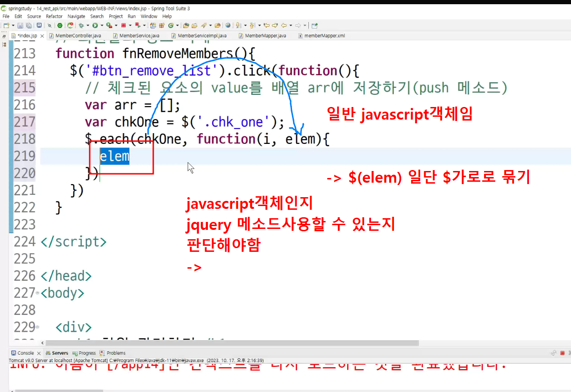
Task: Click the Tomcat v9.0 Server console header text
Action: pyautogui.click(x=136, y=361)
